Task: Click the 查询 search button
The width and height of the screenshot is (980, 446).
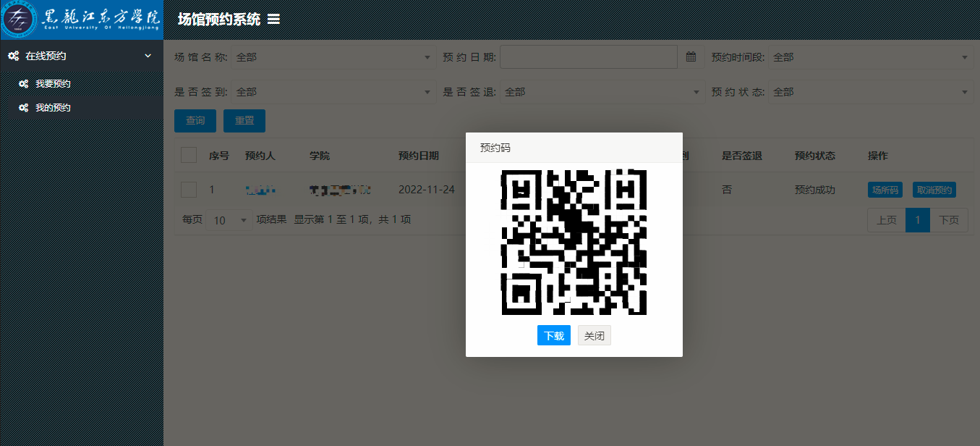Action: point(195,121)
